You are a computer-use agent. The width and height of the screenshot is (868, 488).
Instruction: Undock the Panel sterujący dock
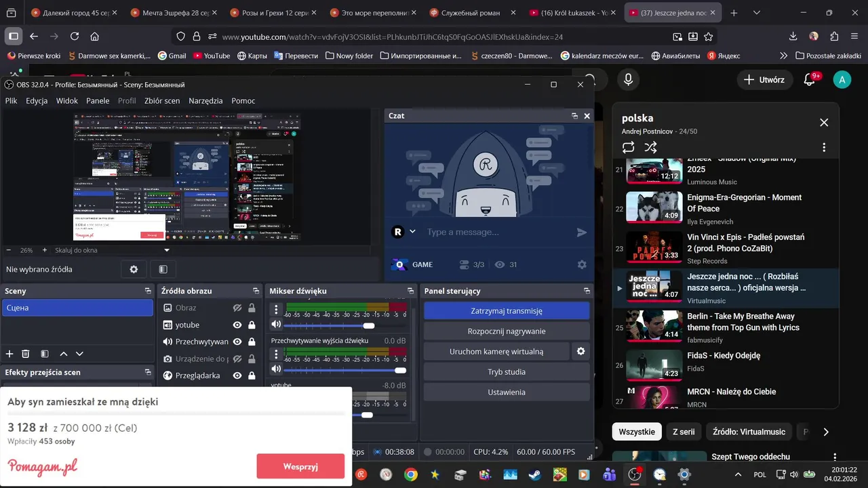(587, 291)
